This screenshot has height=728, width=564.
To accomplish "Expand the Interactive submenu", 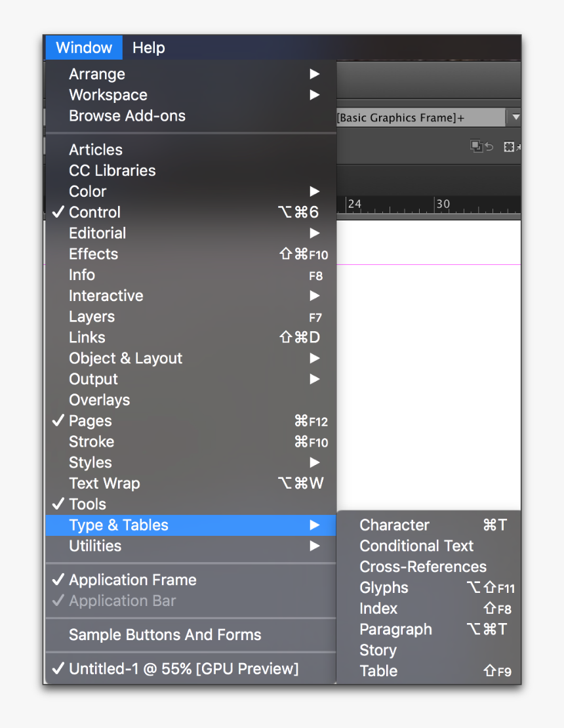I will pyautogui.click(x=191, y=296).
